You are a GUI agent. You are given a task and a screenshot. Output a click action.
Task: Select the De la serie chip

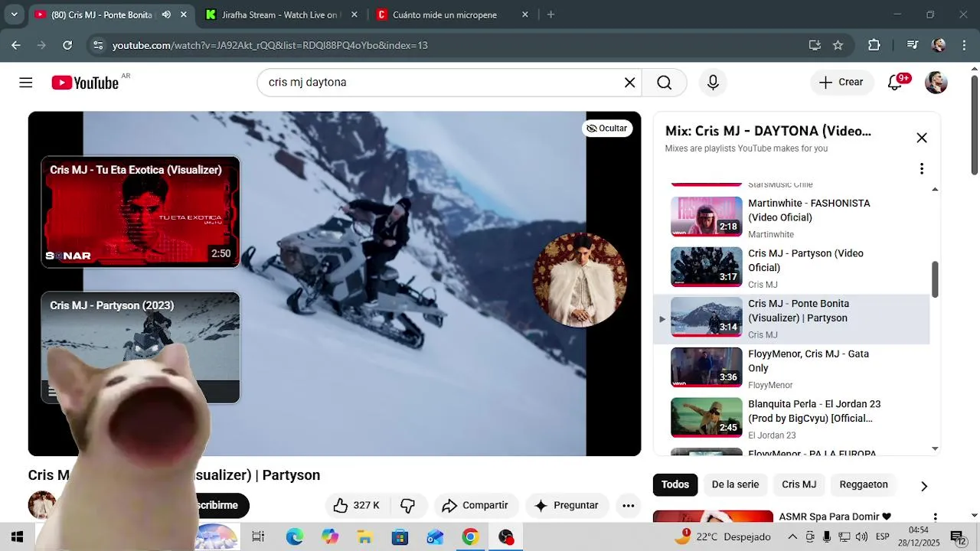735,484
